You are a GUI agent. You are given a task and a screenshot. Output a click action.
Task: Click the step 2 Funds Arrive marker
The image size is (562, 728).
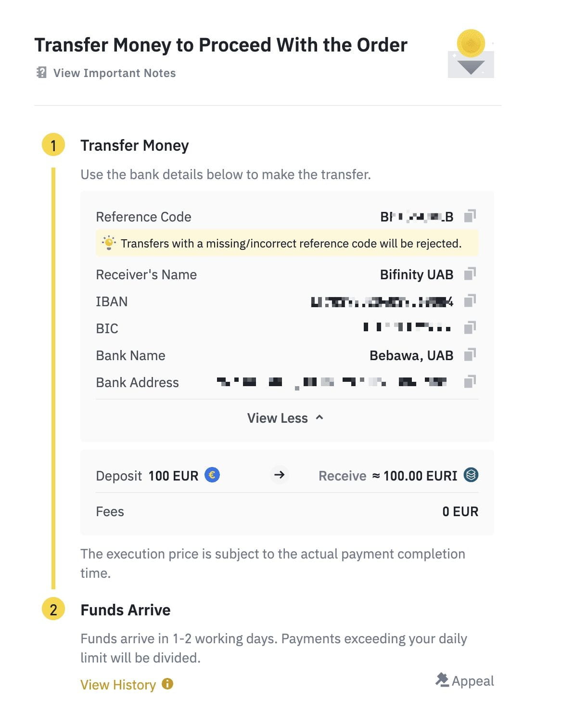tap(53, 610)
